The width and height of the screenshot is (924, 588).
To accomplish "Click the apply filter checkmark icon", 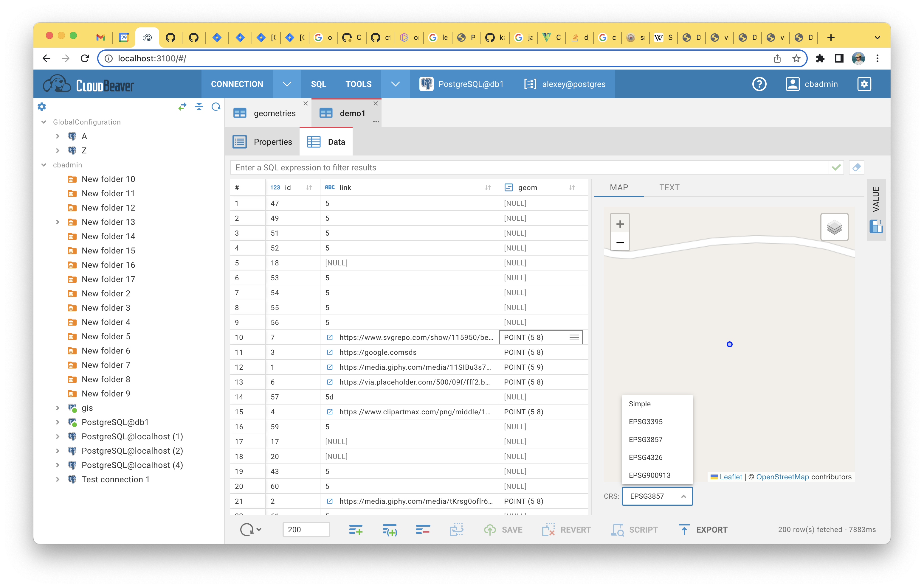I will (x=836, y=167).
